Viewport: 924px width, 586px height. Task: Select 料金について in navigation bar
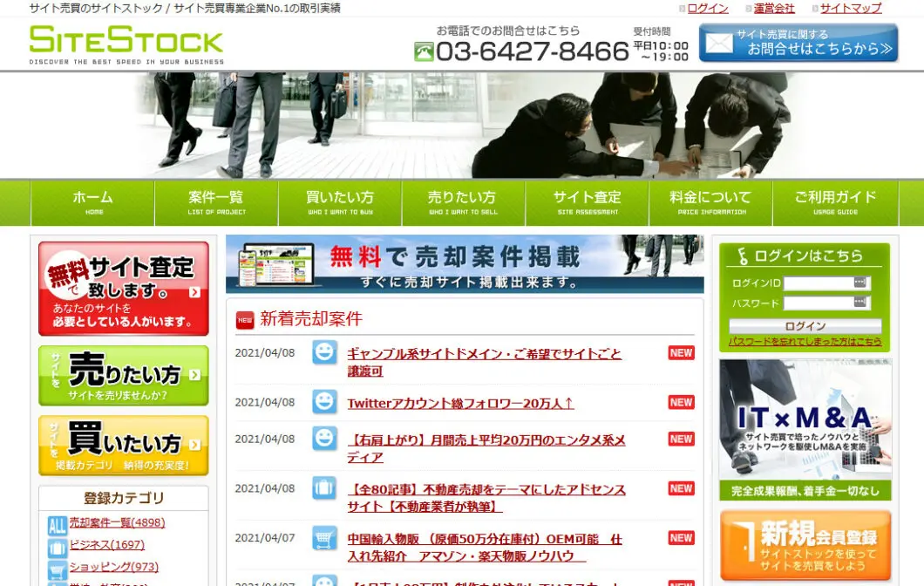click(710, 203)
